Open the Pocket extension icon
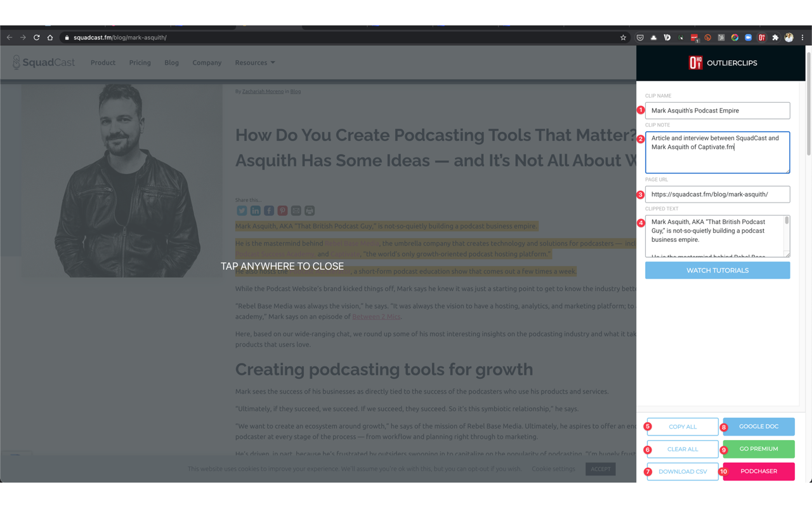812x508 pixels. [x=640, y=37]
